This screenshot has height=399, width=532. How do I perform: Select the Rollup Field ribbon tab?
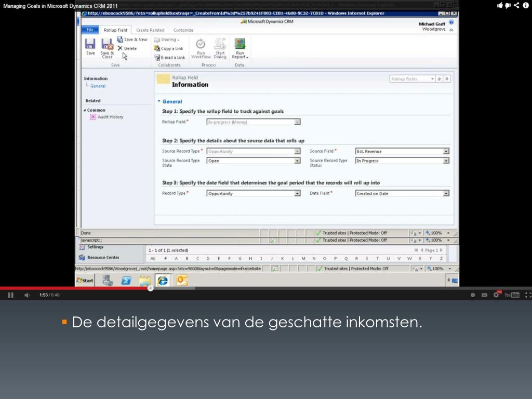pyautogui.click(x=115, y=30)
